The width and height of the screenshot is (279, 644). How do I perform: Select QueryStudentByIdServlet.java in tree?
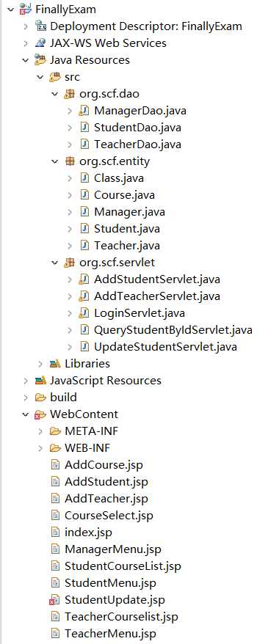(173, 330)
